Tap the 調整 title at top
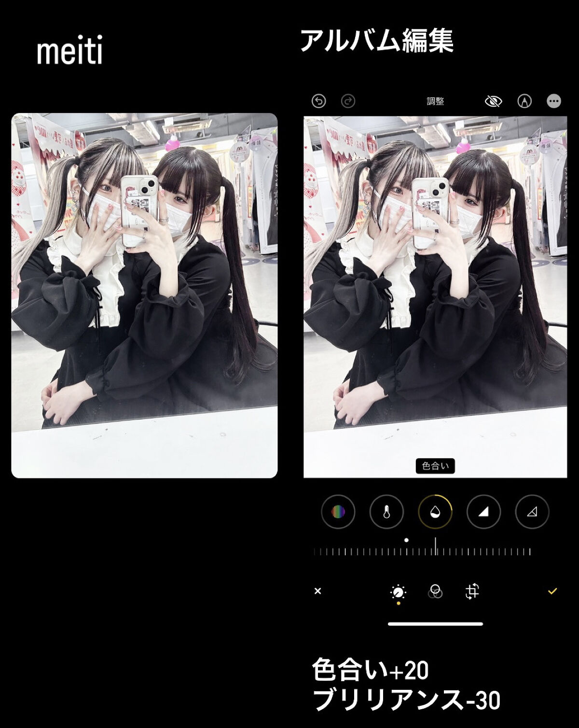Viewport: 579px width, 728px height. [435, 101]
